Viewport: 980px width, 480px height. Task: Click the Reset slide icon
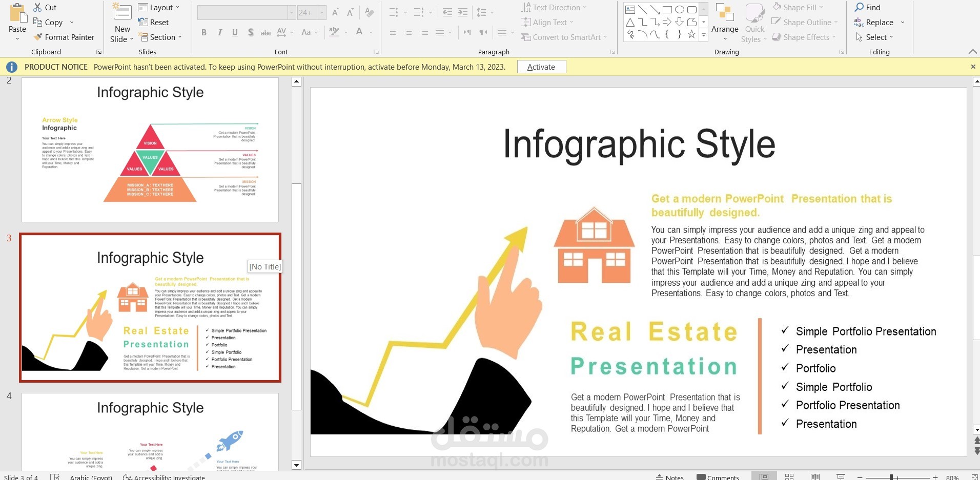click(x=143, y=22)
